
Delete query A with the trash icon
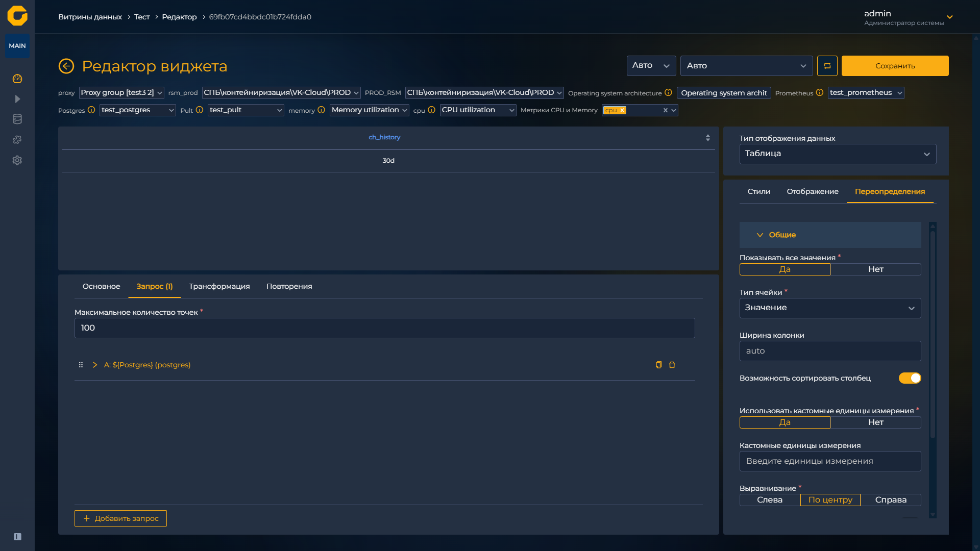coord(672,365)
